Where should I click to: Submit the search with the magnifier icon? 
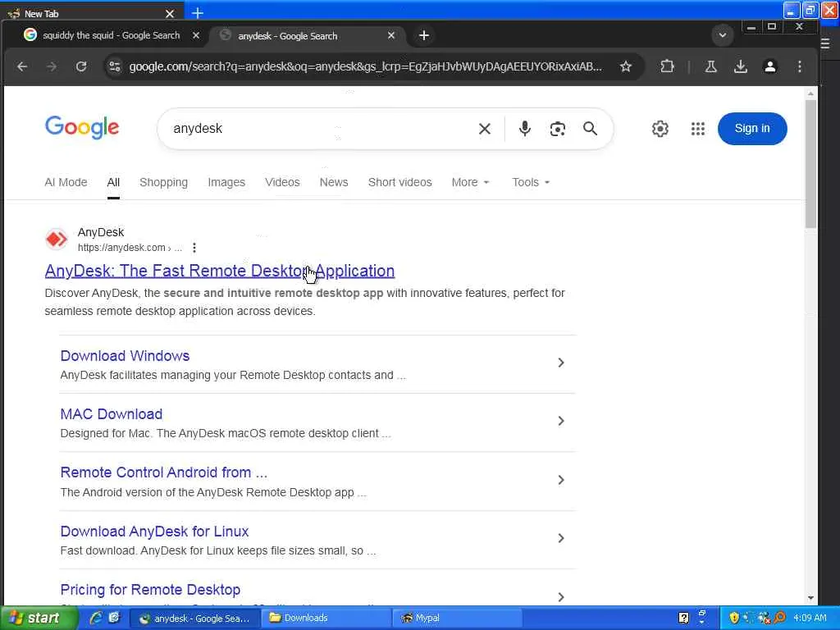click(590, 129)
